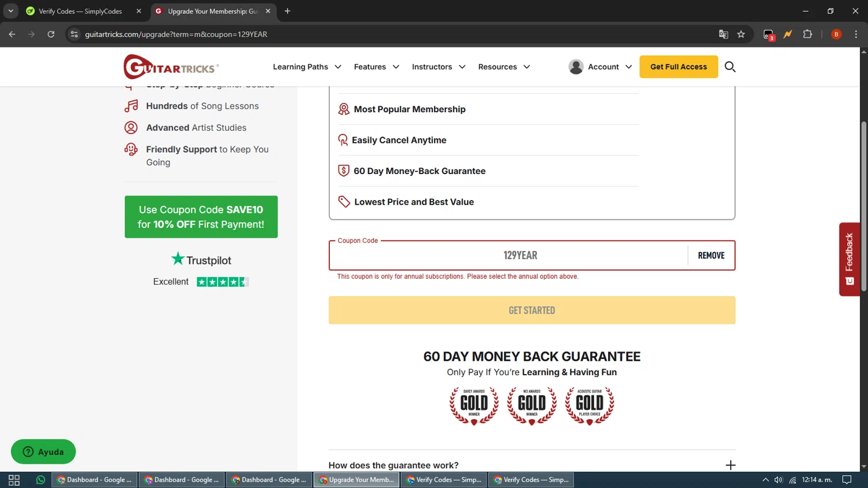Screen dimensions: 868x488
Task: Click the 'Lowest Price and Best Value' text
Action: coord(414,202)
